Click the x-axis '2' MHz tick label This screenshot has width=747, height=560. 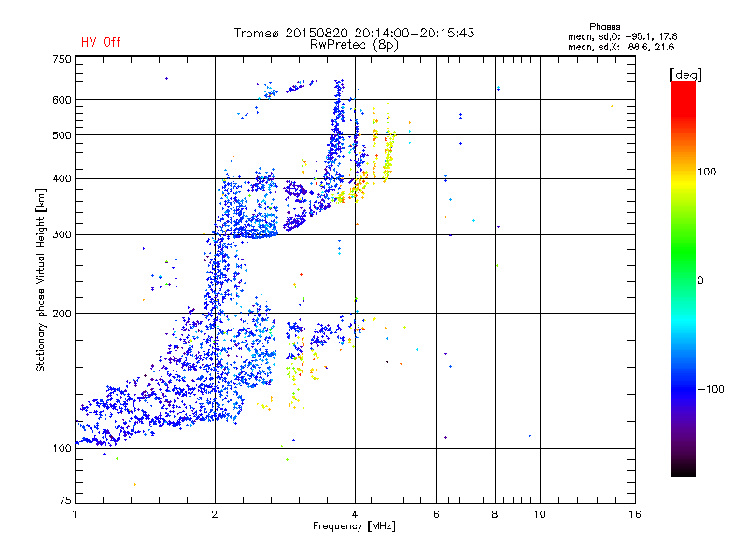[x=215, y=514]
